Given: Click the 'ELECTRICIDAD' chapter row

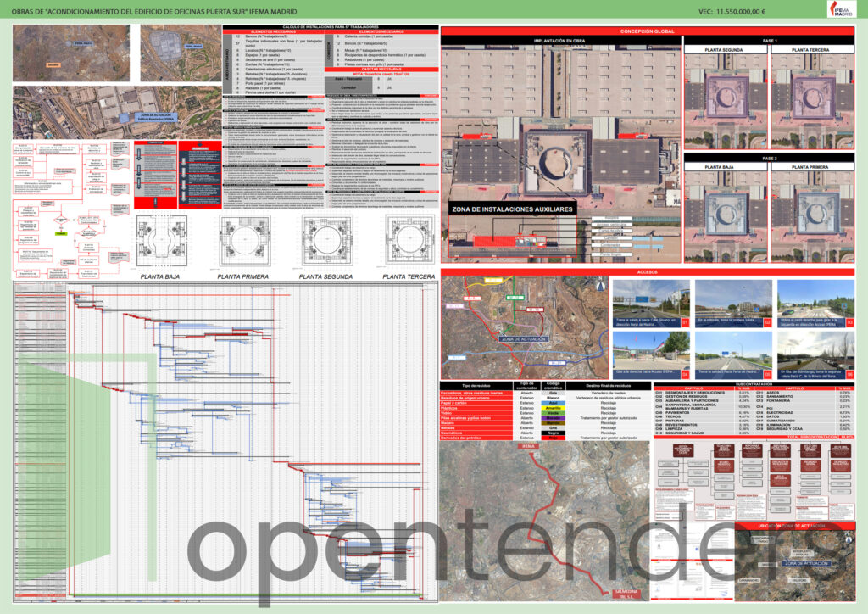Looking at the screenshot, I should 804,412.
